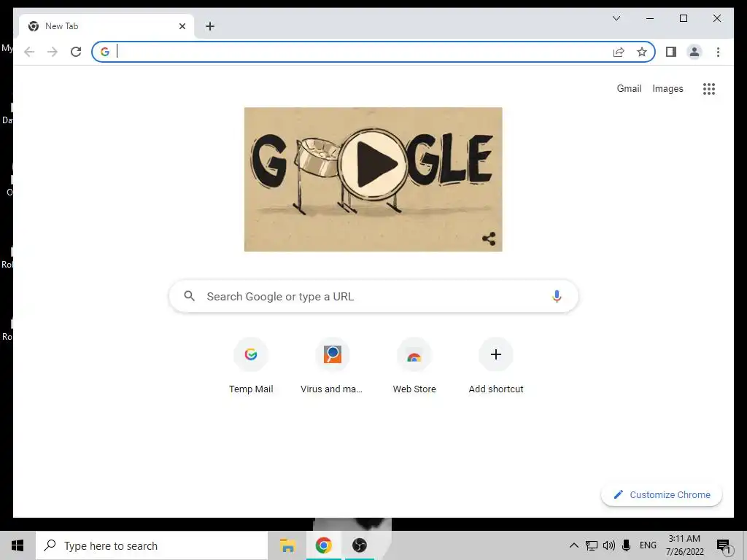Click the Google Doodle image
Viewport: 747px width, 560px height.
(373, 179)
